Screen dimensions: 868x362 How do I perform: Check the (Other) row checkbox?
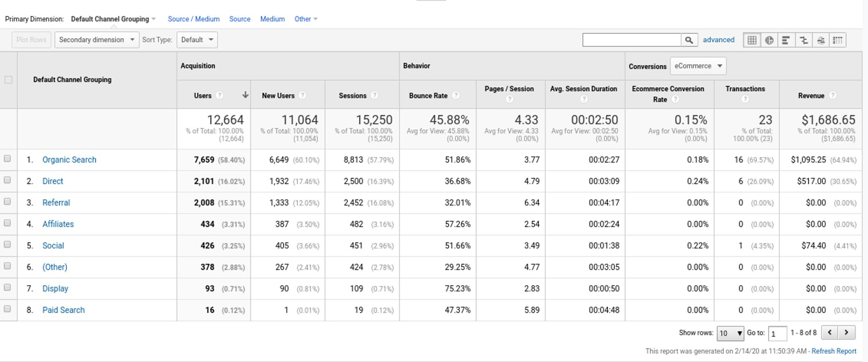[x=7, y=266]
